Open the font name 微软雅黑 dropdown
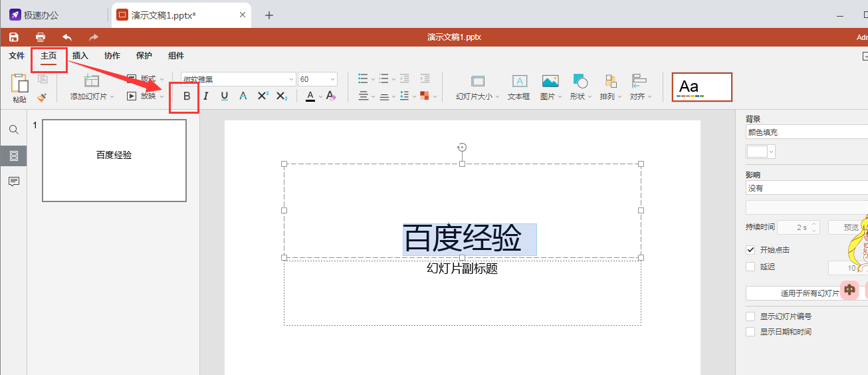 coord(291,79)
